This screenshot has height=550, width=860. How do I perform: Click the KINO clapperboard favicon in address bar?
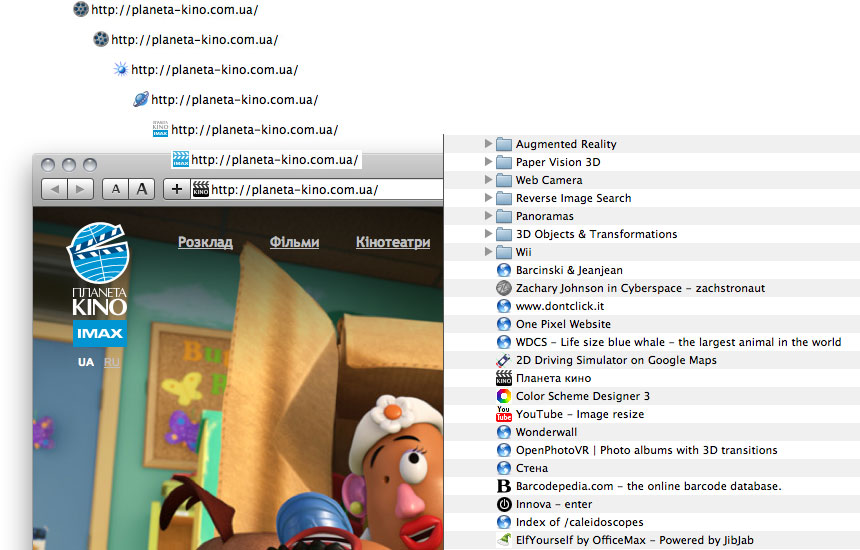point(201,189)
